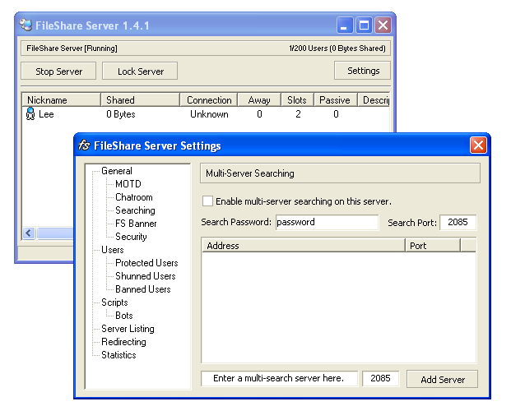Enable multi-server searching checkbox
This screenshot has height=420, width=511.
point(207,201)
